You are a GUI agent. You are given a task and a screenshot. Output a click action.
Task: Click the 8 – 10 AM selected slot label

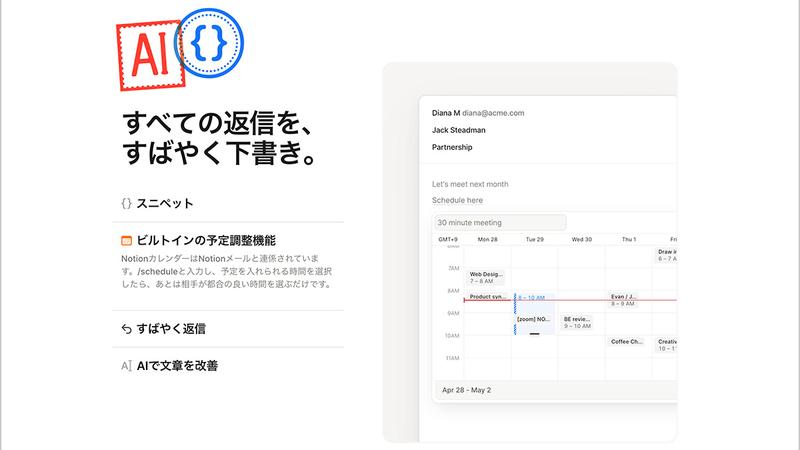pyautogui.click(x=532, y=297)
